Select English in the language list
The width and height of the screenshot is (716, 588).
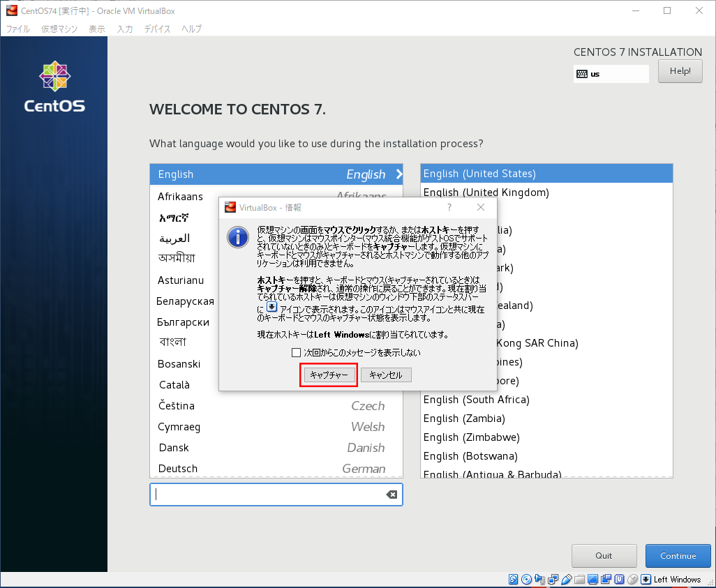[x=276, y=174]
